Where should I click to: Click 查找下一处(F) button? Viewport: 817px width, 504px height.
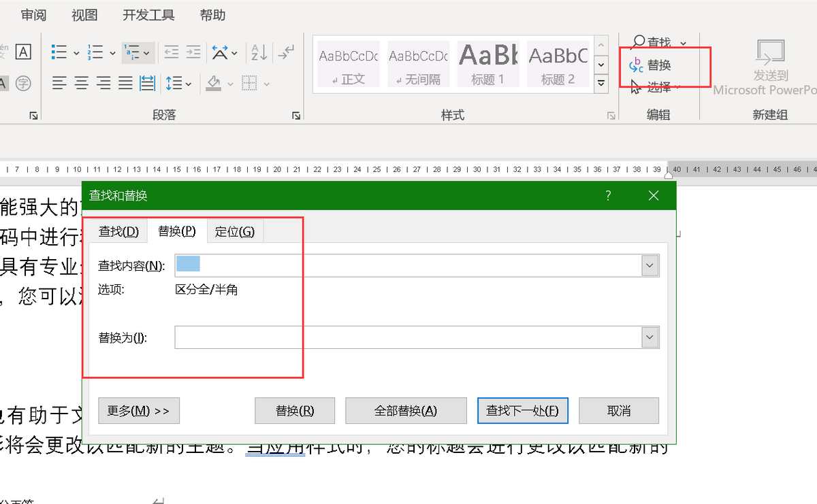(x=523, y=411)
